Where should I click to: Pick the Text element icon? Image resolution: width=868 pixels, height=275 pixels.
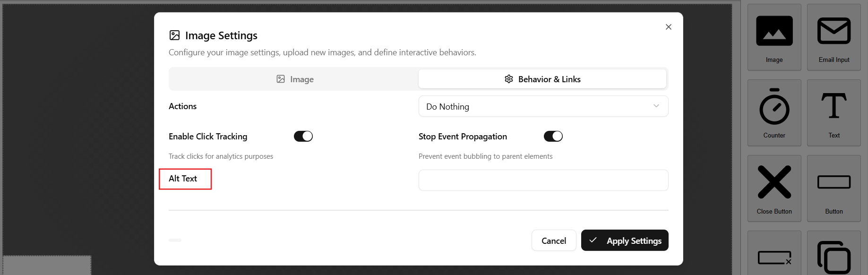(x=834, y=106)
